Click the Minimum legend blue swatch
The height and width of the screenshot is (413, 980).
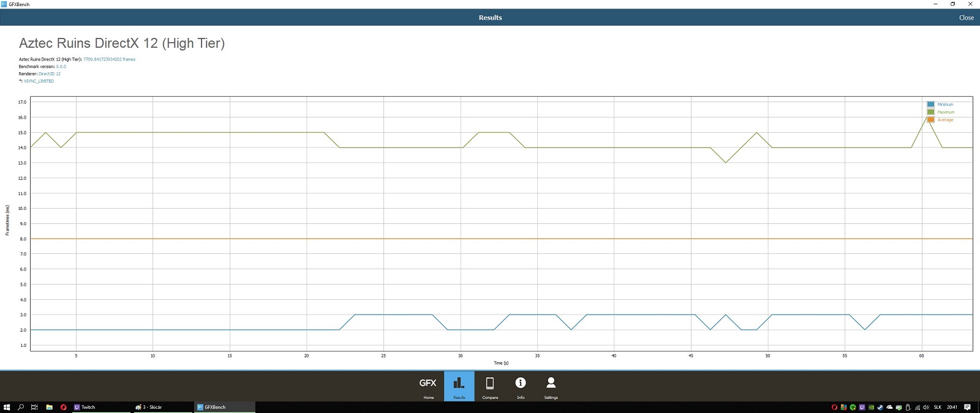point(930,105)
